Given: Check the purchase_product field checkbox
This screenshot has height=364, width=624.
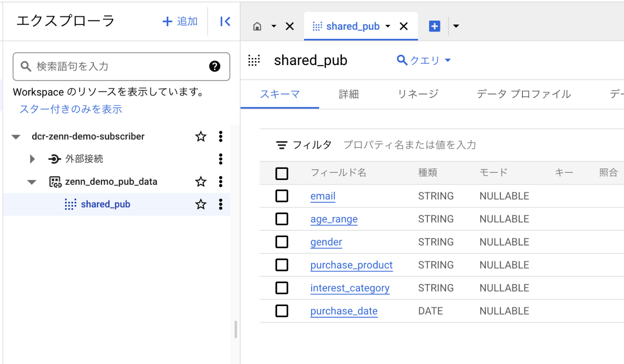Looking at the screenshot, I should pos(282,265).
